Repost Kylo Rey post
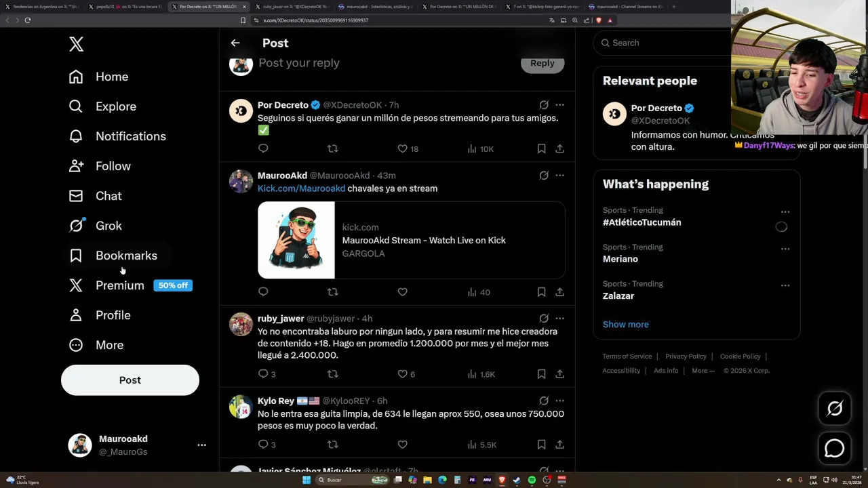Screen dimensions: 868x488 pyautogui.click(x=332, y=445)
